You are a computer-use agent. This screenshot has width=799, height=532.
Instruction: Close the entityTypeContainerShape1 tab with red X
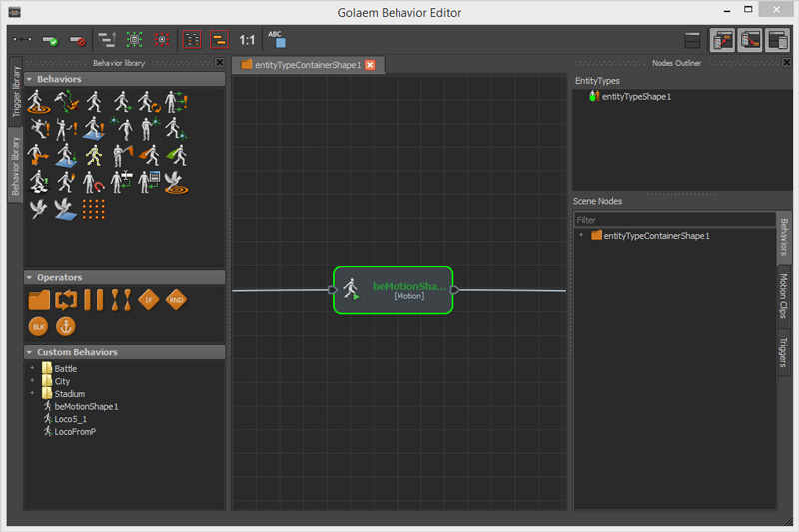370,65
